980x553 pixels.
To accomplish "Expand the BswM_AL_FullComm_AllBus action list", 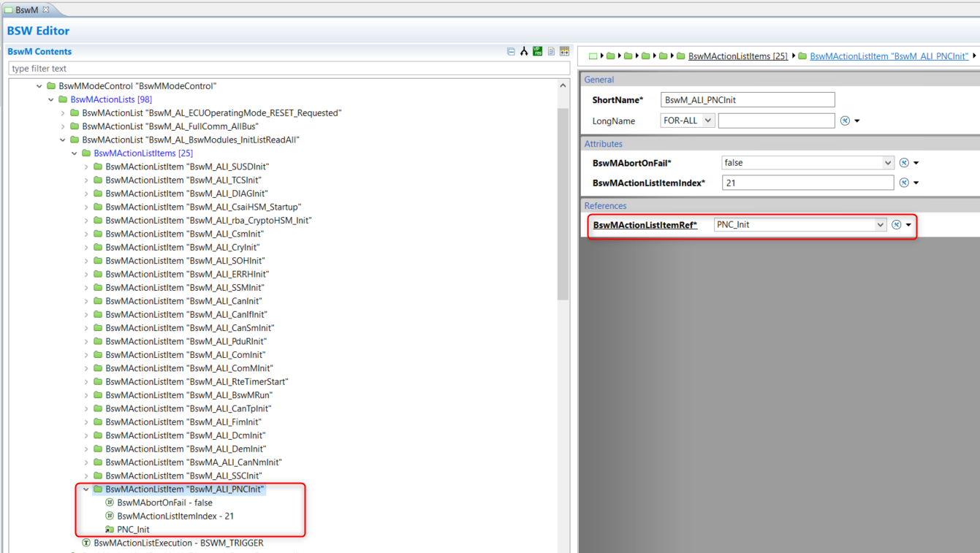I will click(x=63, y=126).
